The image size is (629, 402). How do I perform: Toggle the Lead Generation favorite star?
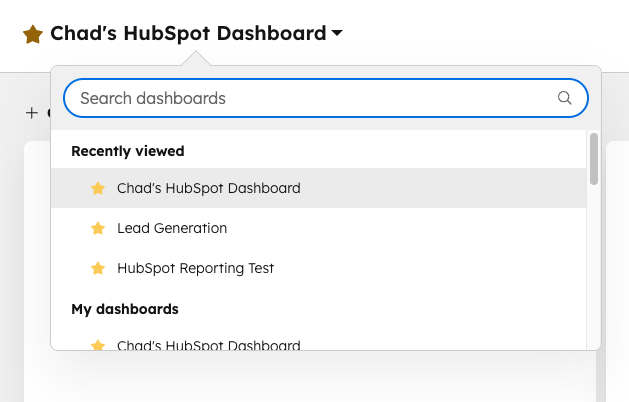click(98, 228)
